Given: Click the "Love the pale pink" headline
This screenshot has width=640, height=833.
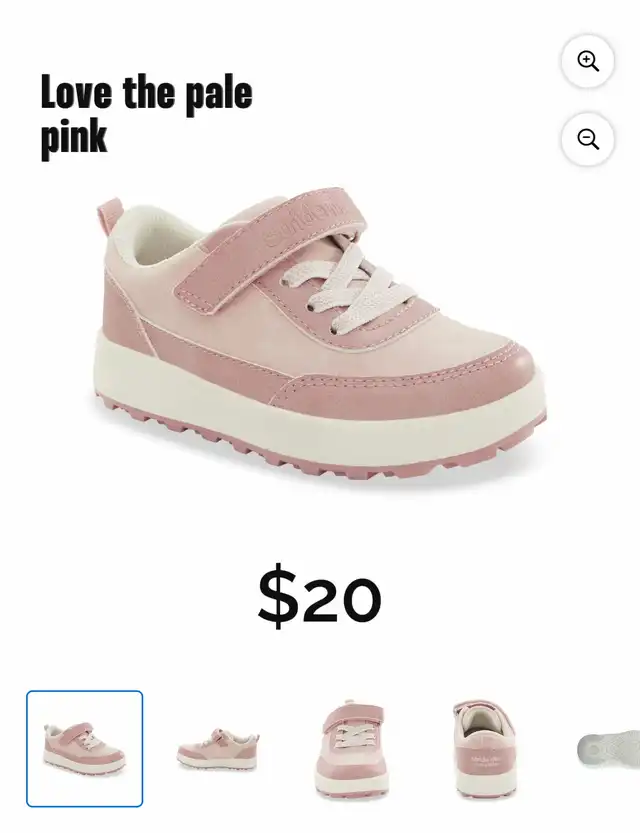Looking at the screenshot, I should (147, 116).
